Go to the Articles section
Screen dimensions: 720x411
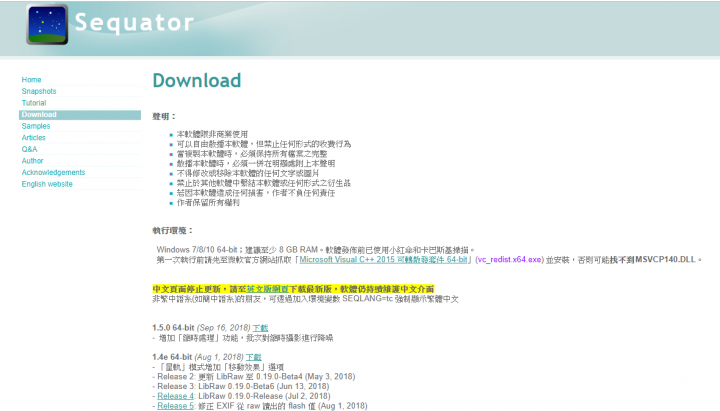click(x=33, y=137)
